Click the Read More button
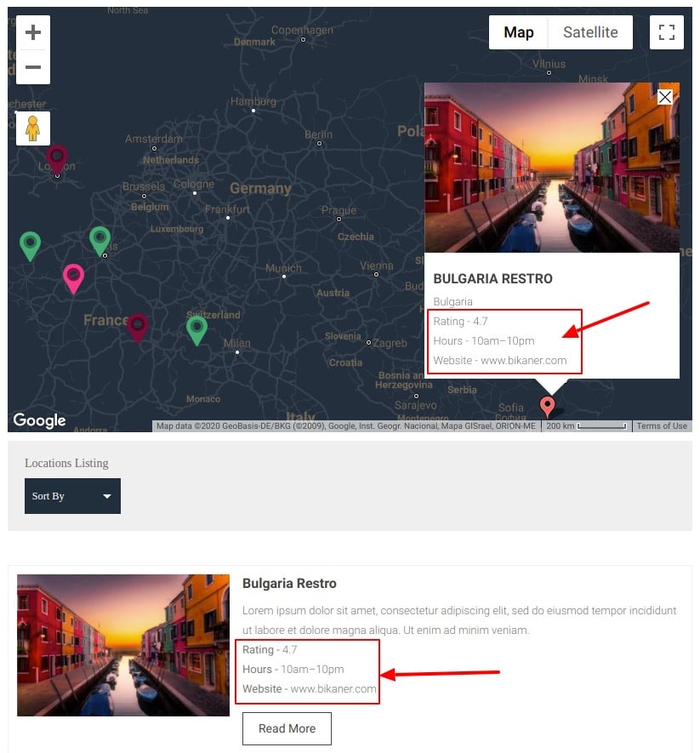This screenshot has height=753, width=700. pyautogui.click(x=287, y=728)
